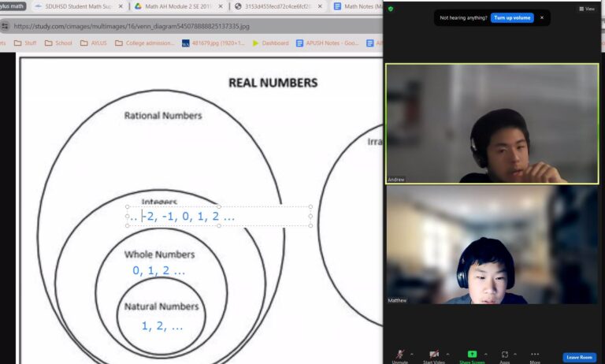This screenshot has height=364, width=605.
Task: Close the 3153d455fecd72c4ce6fcf tab
Action: 320,6
